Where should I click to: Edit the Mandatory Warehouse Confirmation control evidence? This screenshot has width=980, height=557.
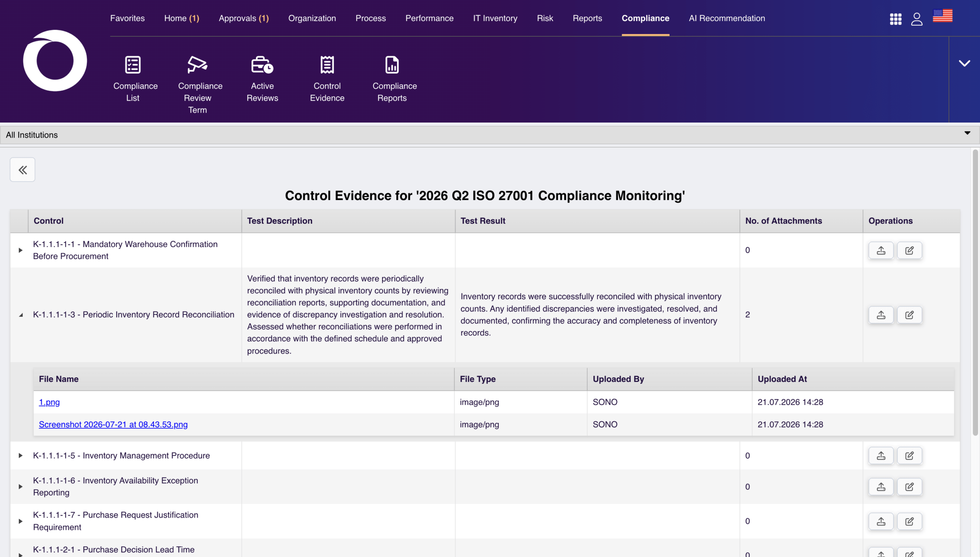tap(910, 250)
